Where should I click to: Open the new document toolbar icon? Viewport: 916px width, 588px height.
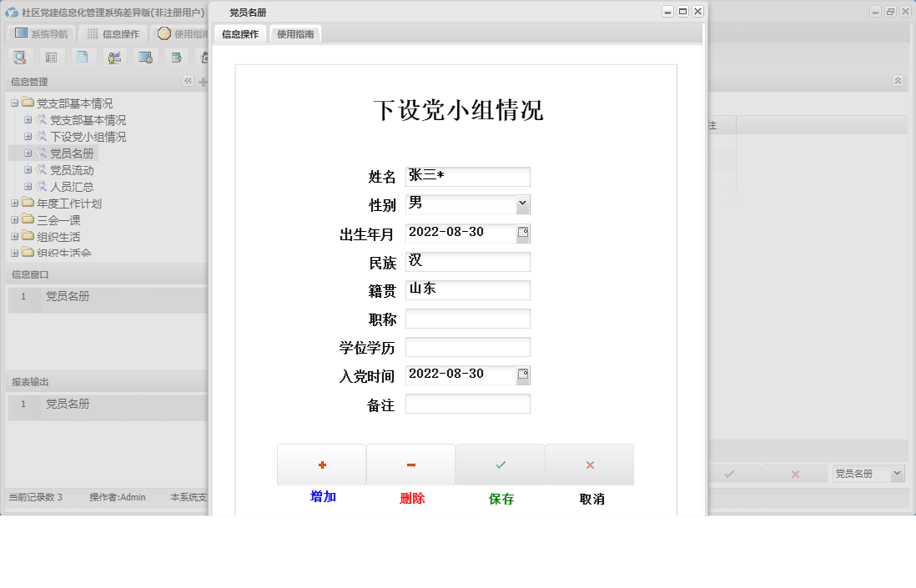point(83,57)
